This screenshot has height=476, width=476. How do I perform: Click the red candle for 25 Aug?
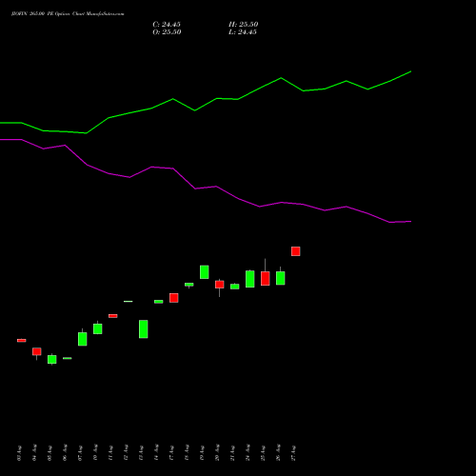click(x=266, y=279)
